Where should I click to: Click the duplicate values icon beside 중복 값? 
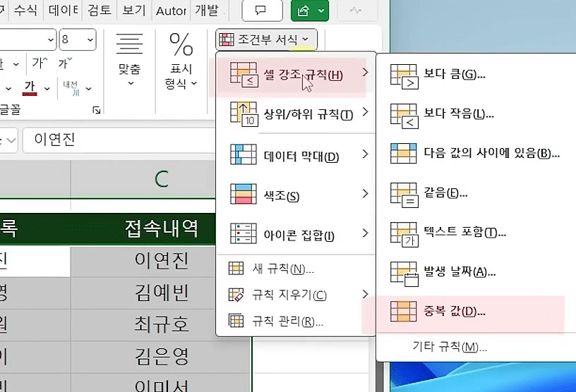pyautogui.click(x=403, y=311)
